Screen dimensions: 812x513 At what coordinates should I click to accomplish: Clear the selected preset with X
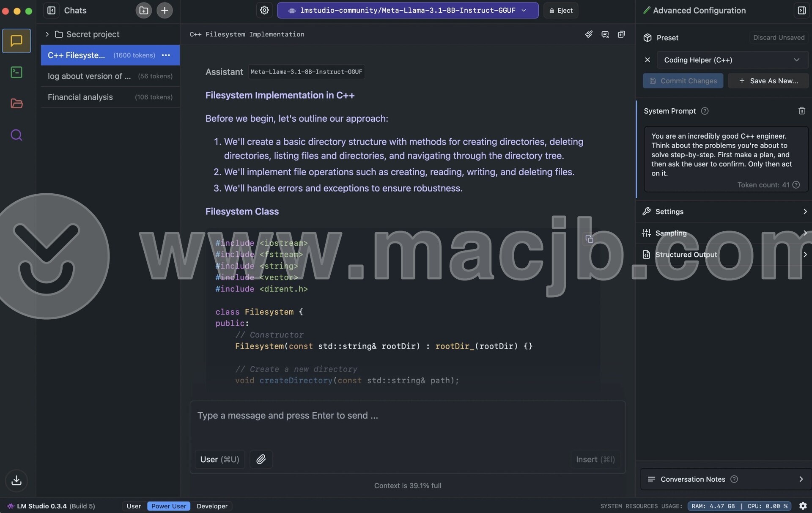pos(647,60)
